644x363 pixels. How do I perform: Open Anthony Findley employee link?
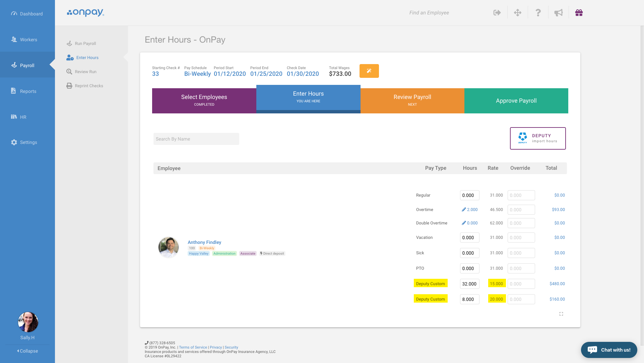(204, 242)
